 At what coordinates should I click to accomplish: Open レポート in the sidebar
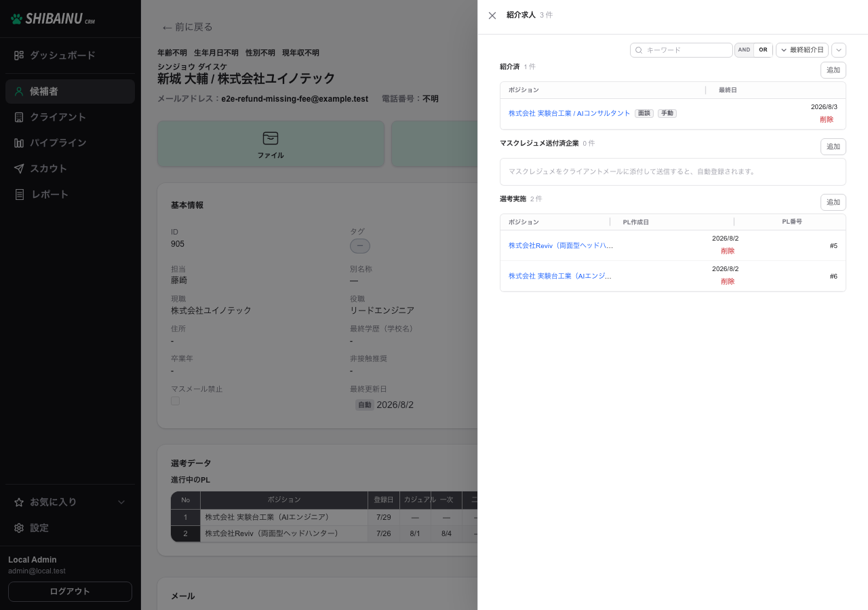(x=71, y=195)
